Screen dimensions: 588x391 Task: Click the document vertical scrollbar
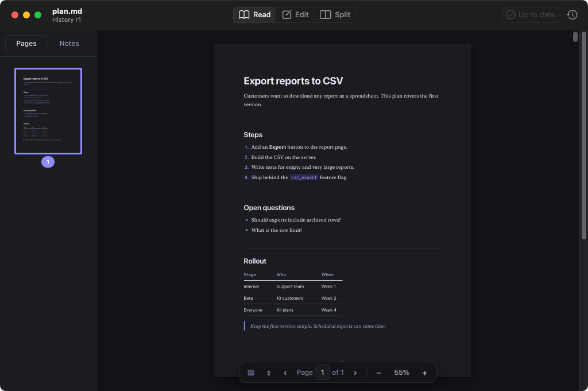575,37
